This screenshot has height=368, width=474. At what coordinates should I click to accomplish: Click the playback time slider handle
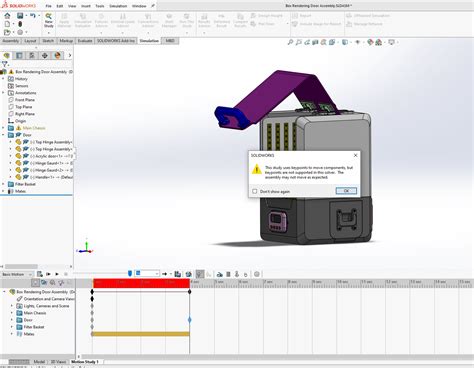pos(130,274)
